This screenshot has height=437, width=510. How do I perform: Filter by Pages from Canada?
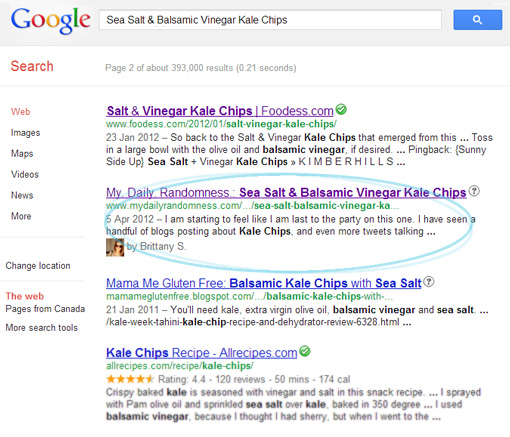point(45,309)
